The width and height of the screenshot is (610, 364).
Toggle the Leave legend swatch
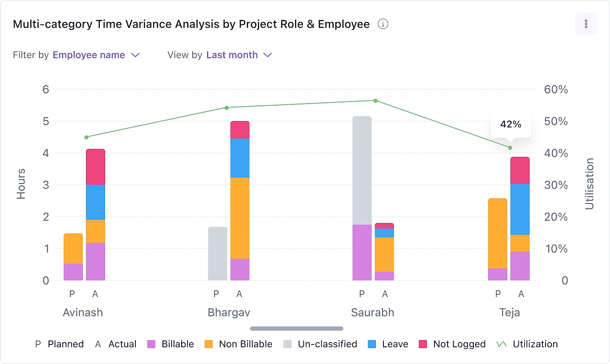[x=372, y=344]
